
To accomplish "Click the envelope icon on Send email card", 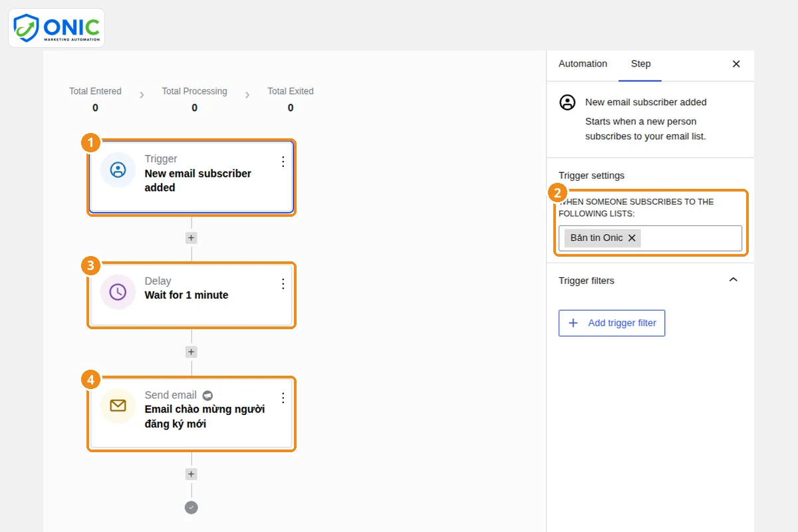I will [118, 406].
